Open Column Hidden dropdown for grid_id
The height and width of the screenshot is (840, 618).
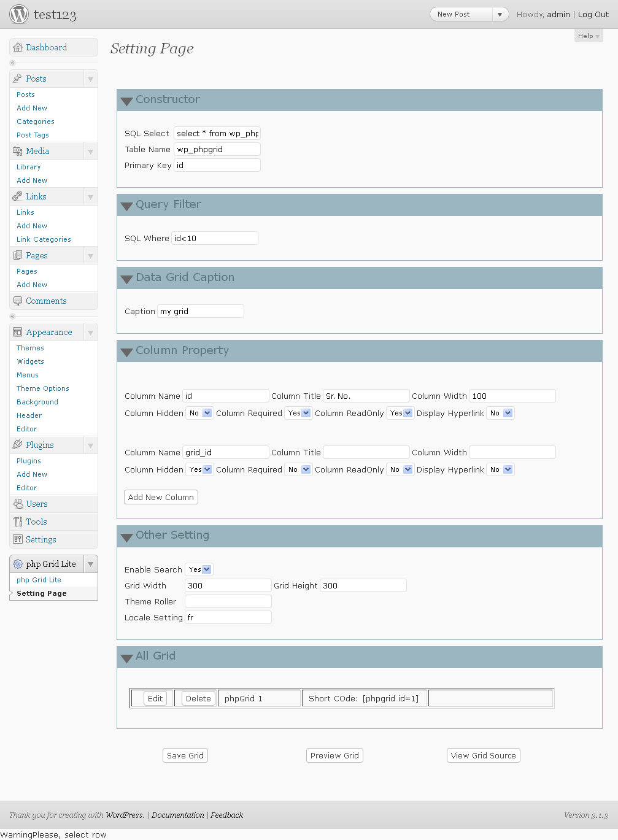[x=200, y=469]
